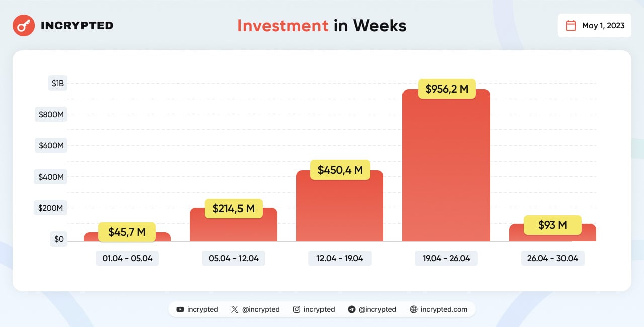
Task: Click the $45,7 M bar label
Action: pos(127,232)
